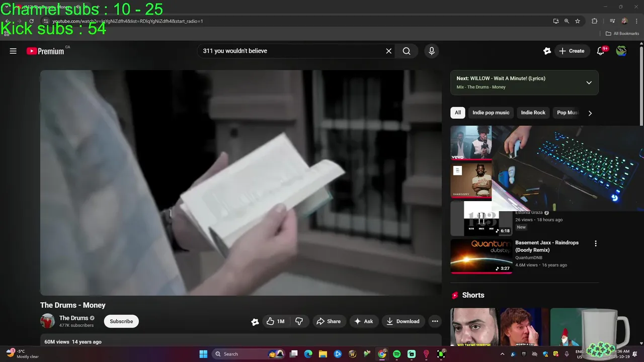Open Chrome media controls icon
This screenshot has width=644, height=362.
(612, 21)
